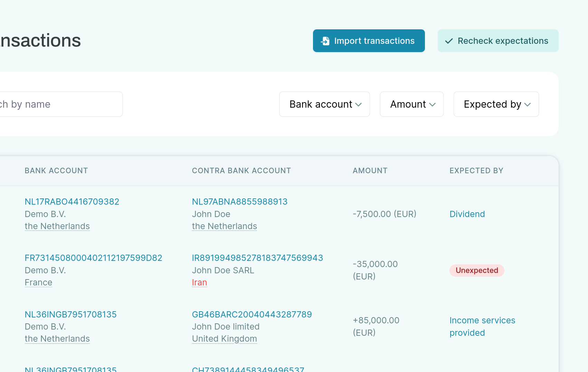Open the Amount filter dropdown
This screenshot has height=372, width=588.
[411, 104]
